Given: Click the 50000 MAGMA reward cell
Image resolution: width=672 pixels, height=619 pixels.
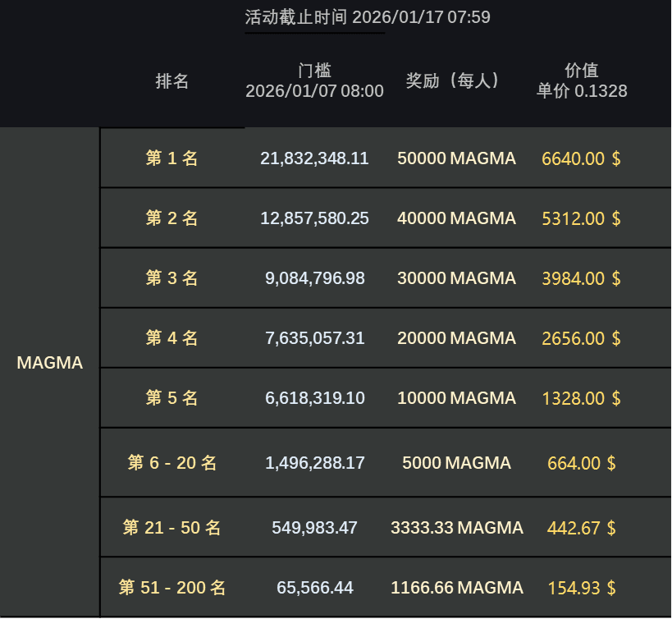Looking at the screenshot, I should tap(456, 158).
